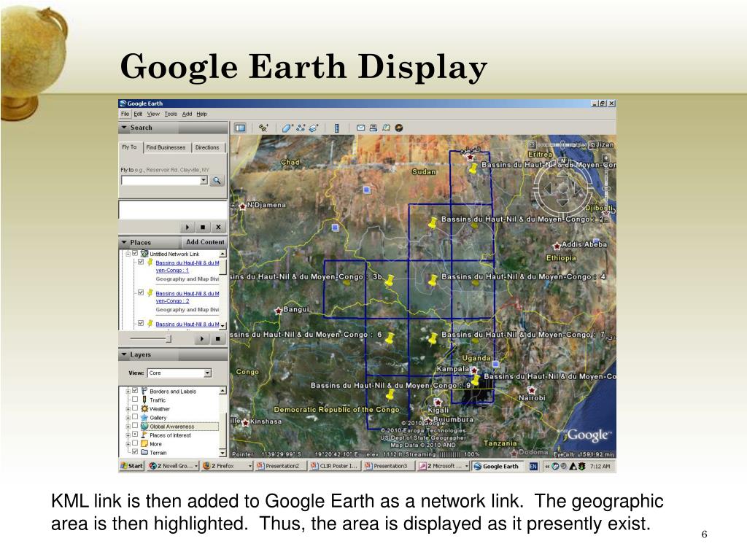Screen dimensions: 747x560
Task: Open the Tools menu
Action: [171, 114]
